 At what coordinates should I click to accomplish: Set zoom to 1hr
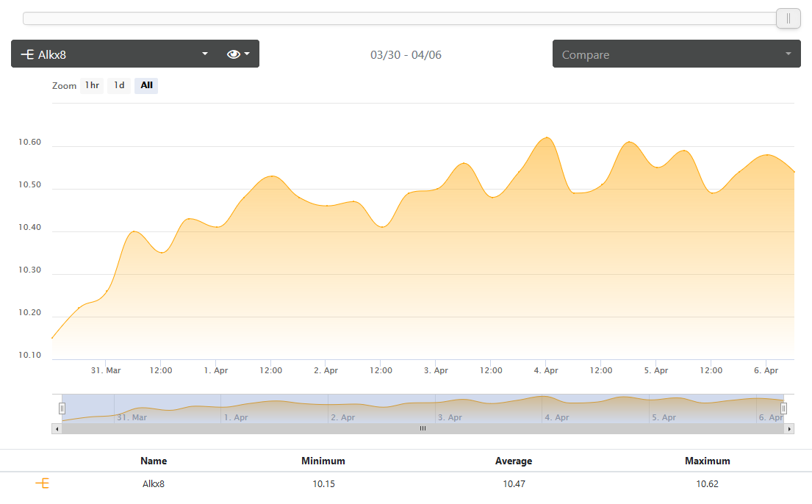(92, 85)
